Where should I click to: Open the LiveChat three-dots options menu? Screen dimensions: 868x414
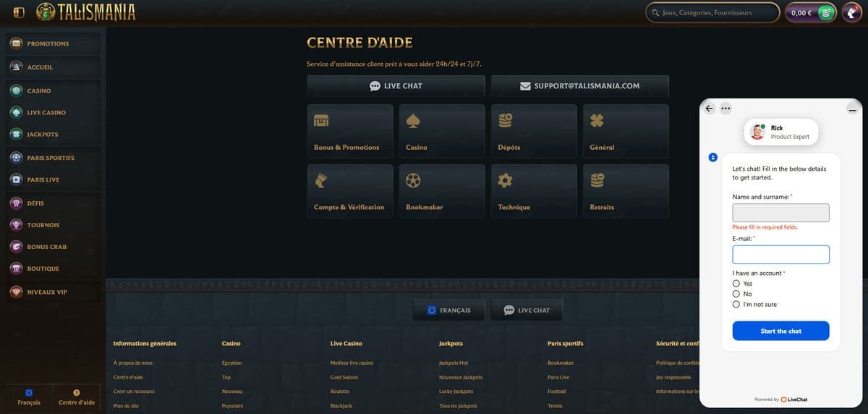point(726,109)
